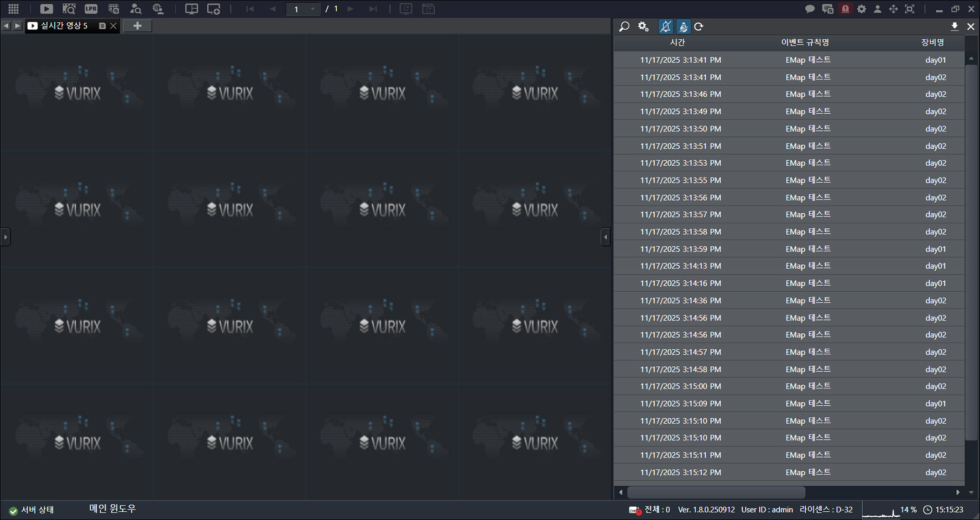Open live video playback icon
980x520 pixels.
46,9
